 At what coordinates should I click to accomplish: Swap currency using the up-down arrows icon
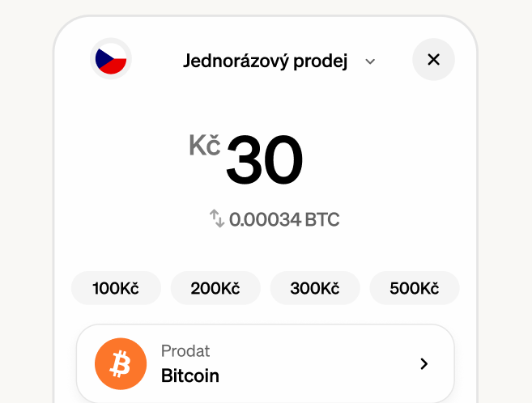pos(217,218)
